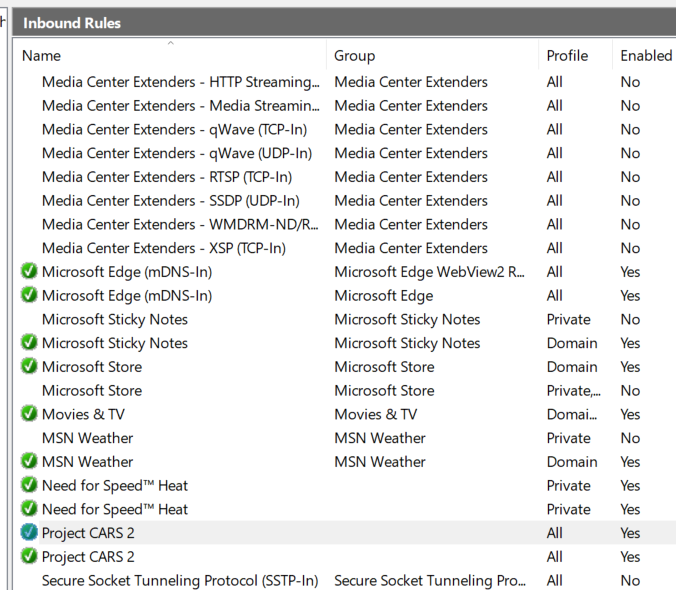Click the Inbound Rules panel title

point(72,23)
